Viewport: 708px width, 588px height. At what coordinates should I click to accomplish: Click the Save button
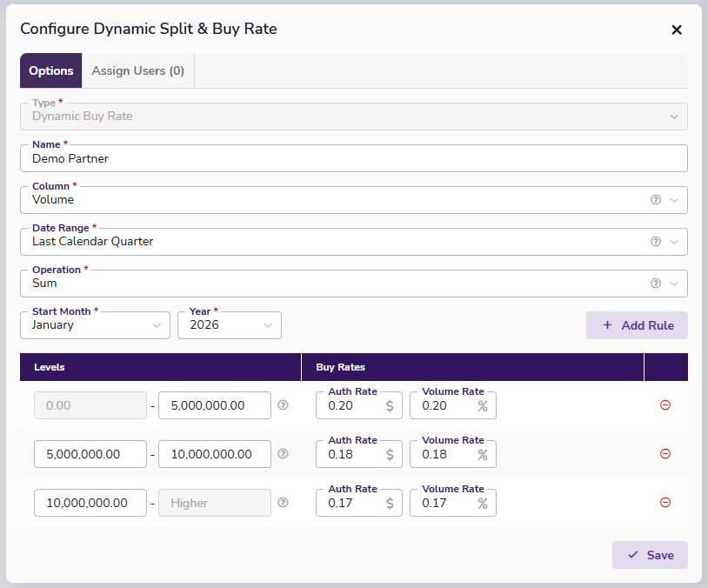coord(650,555)
